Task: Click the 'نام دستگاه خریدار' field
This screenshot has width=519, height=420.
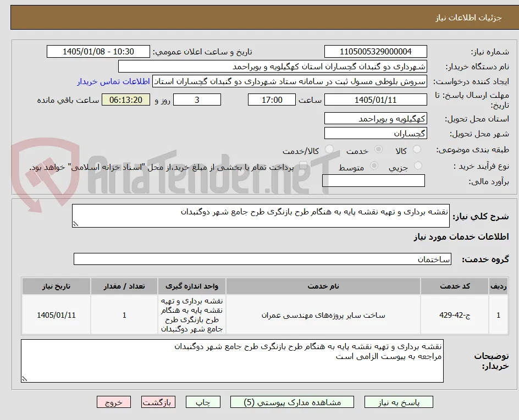Action: tap(272, 67)
